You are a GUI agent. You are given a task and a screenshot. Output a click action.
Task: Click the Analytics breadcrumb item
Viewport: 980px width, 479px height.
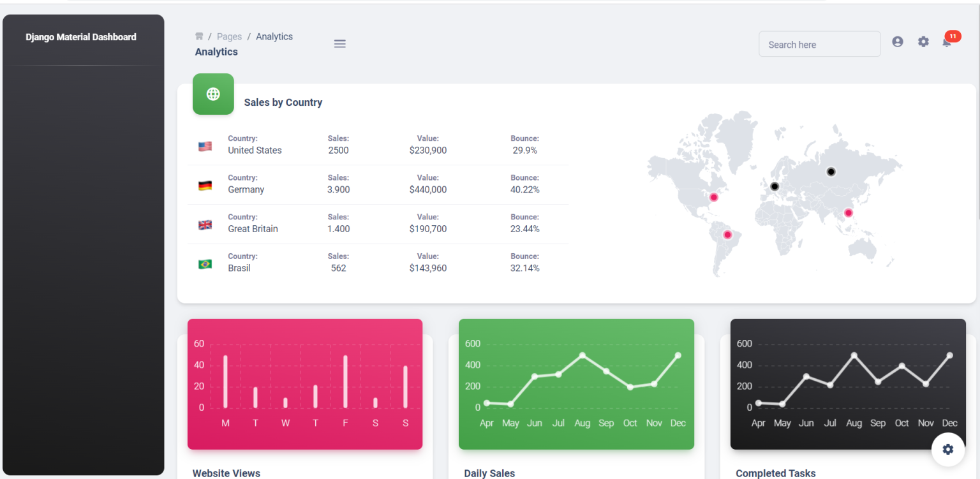(x=274, y=37)
